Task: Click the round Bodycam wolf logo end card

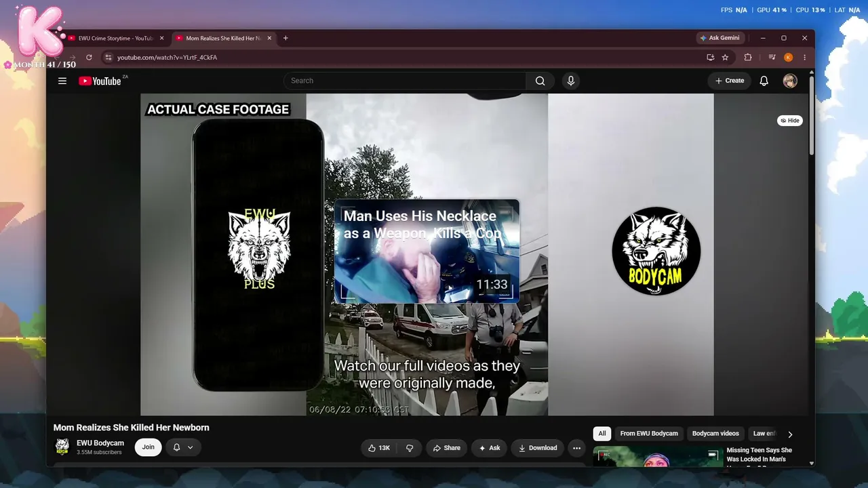Action: click(x=656, y=251)
